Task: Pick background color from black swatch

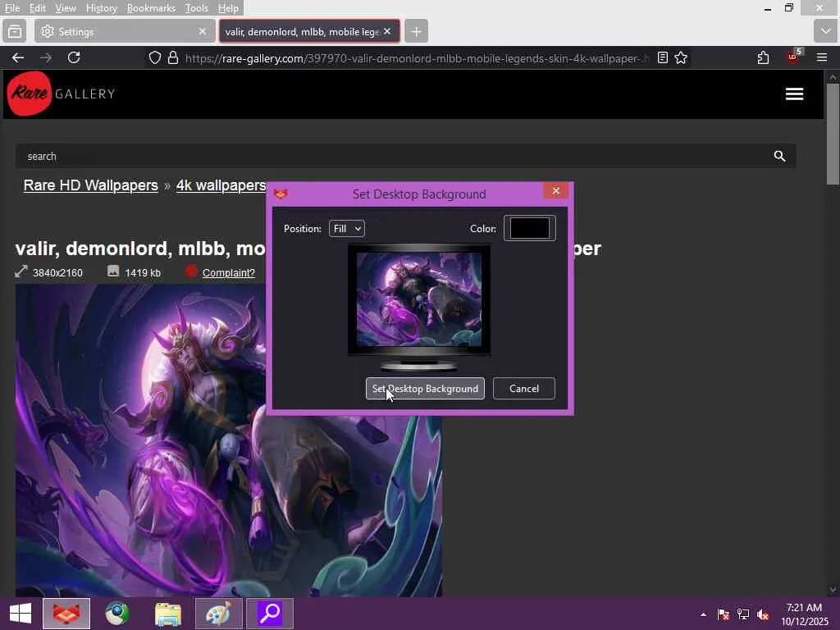Action: 530,229
